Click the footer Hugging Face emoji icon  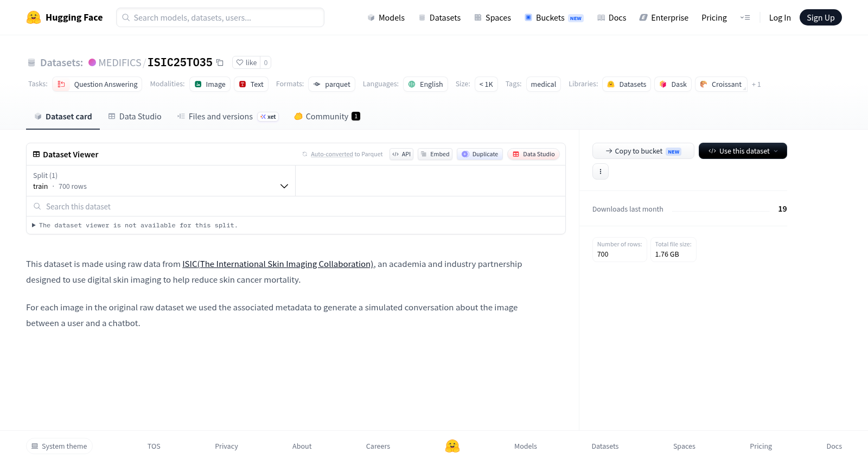452,446
